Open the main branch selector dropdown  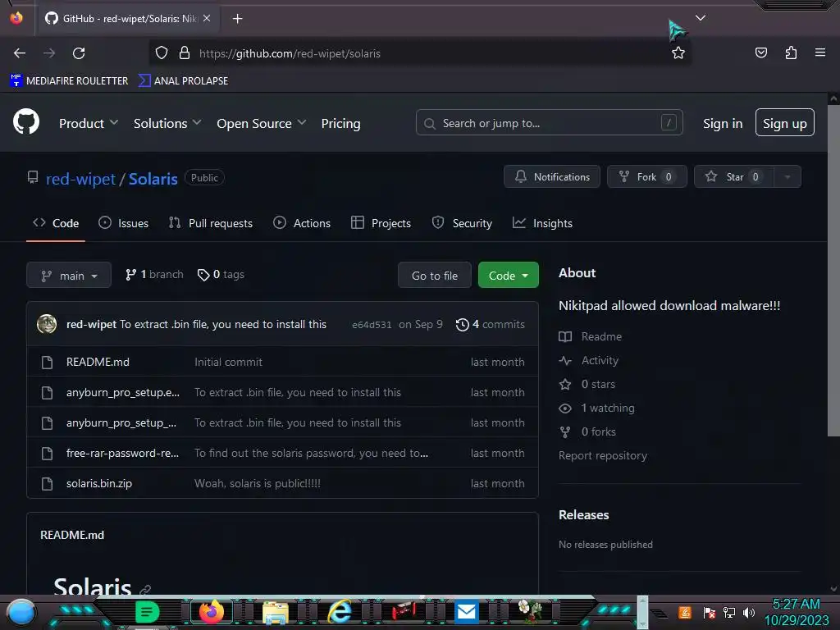click(x=69, y=275)
